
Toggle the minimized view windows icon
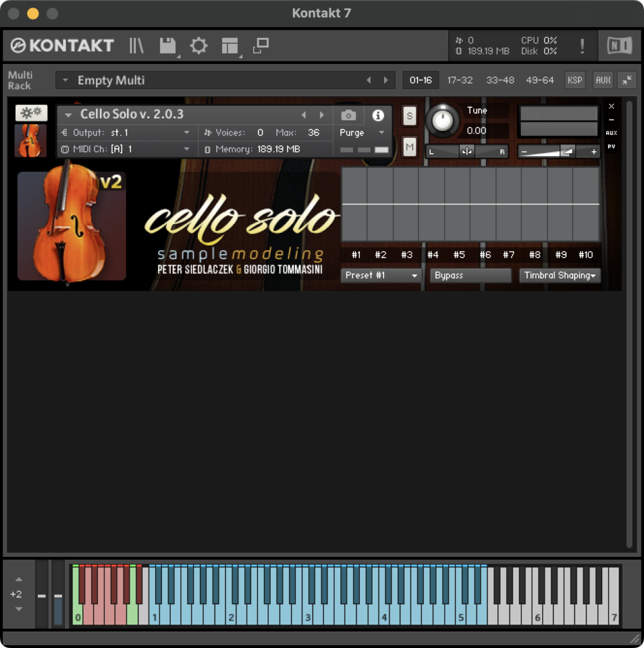(261, 46)
